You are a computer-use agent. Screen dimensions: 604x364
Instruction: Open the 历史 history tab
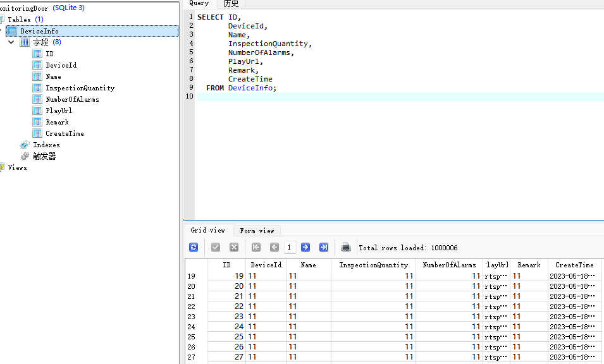point(231,3)
